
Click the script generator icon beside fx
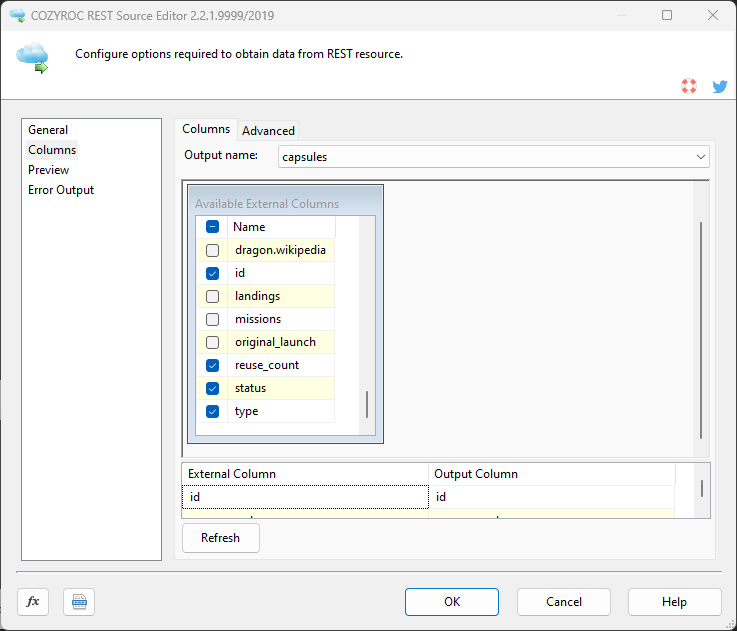click(x=79, y=601)
